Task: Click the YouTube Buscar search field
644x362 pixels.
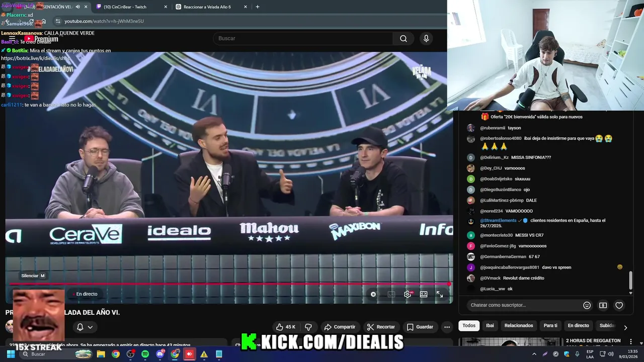Action: [303, 38]
